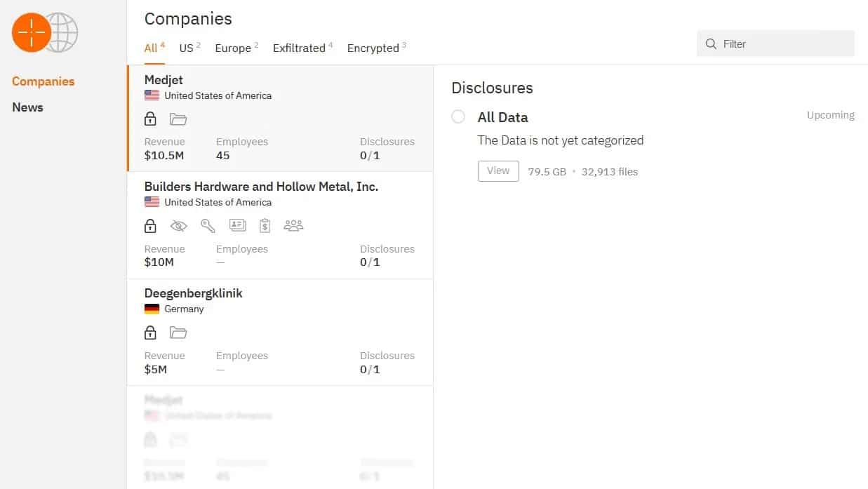The width and height of the screenshot is (868, 489).
Task: Click the $10.5M revenue on top Medjet card
Action: coord(164,156)
